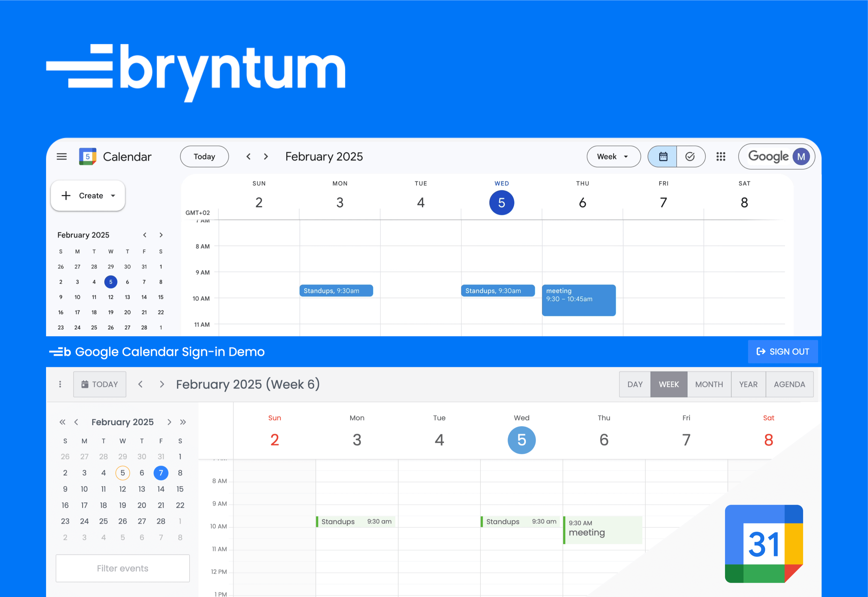
Task: Switch to WEEK view
Action: pyautogui.click(x=669, y=384)
